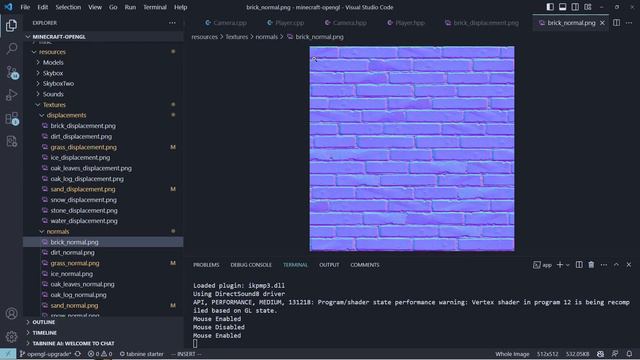Open oak_leaves_displacement.png file

pos(103,168)
